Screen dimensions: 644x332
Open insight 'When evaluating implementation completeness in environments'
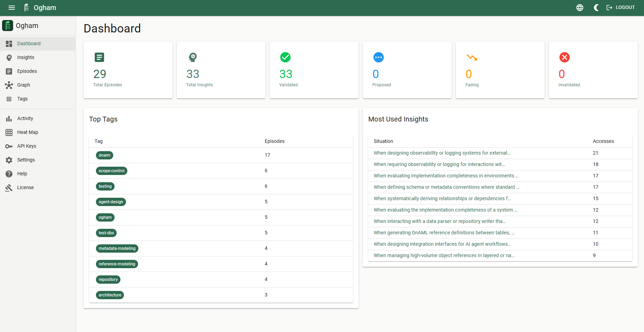coord(446,176)
